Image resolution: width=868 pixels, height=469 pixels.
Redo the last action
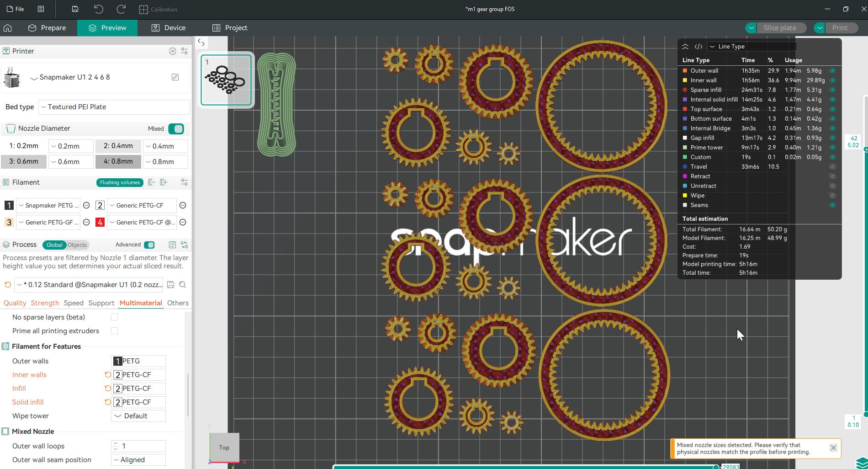[x=121, y=9]
